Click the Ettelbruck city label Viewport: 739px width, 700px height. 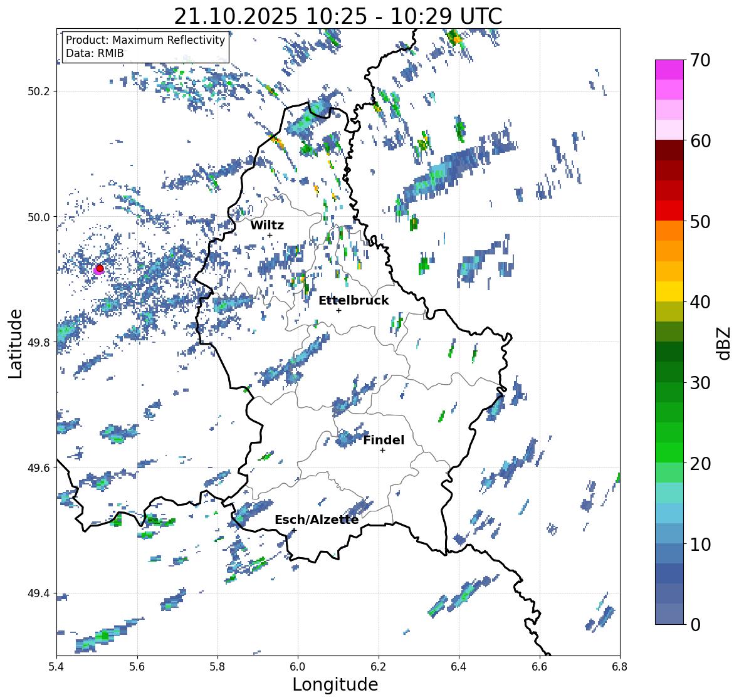coord(354,300)
